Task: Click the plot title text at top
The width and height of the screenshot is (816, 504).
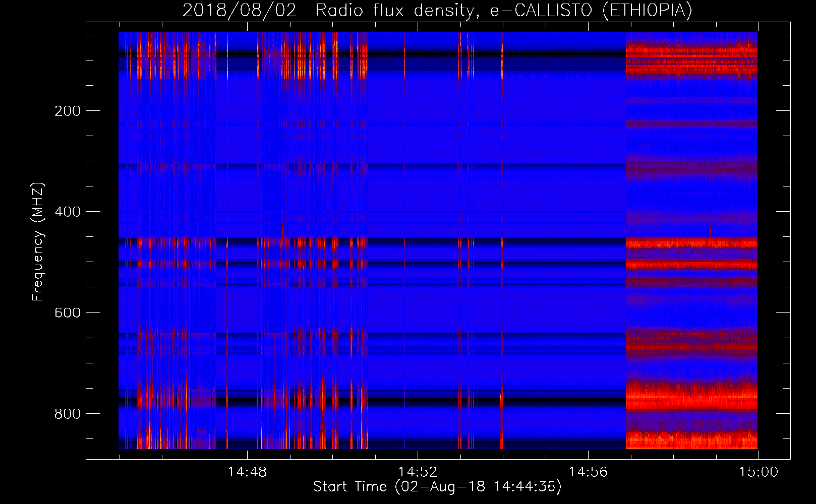Action: 437,11
